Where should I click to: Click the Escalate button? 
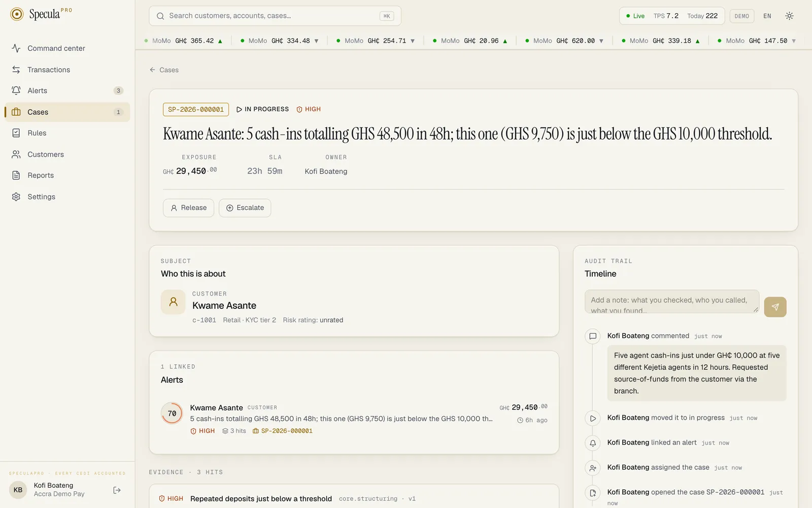point(245,208)
